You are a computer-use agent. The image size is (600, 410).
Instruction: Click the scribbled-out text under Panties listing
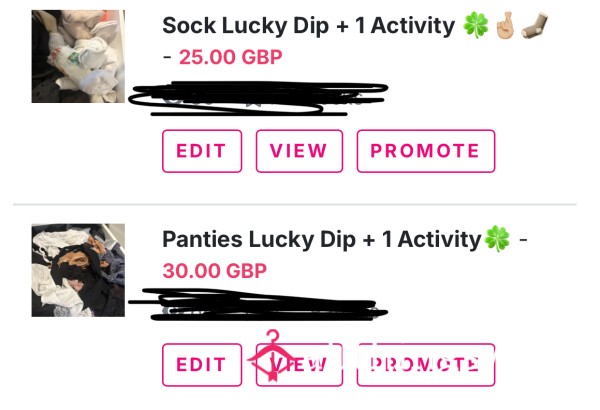258,305
